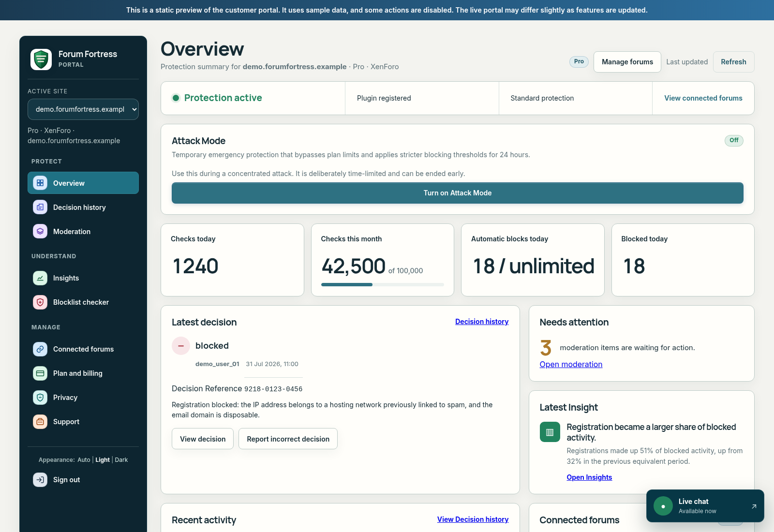Open the active site dropdown
This screenshot has height=532, width=774.
83,109
